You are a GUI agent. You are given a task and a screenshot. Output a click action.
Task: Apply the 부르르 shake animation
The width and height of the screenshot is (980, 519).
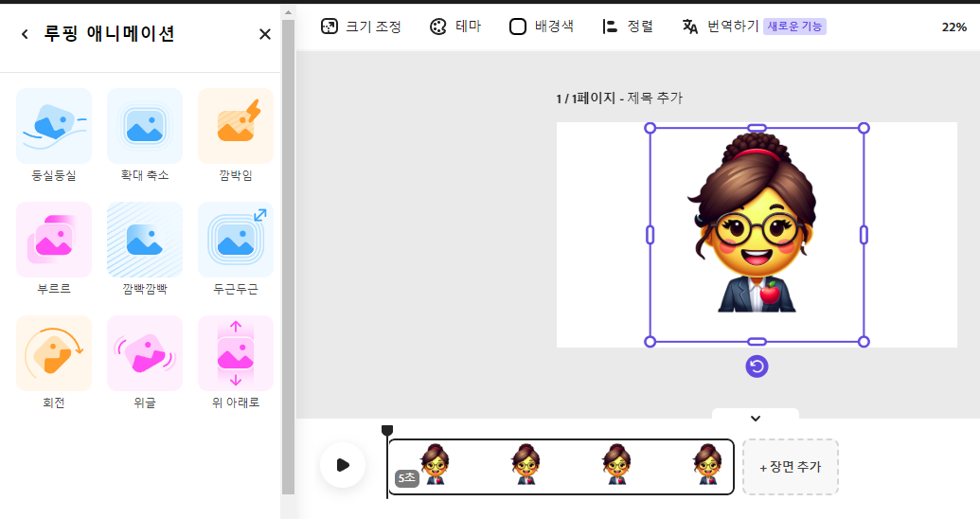pyautogui.click(x=54, y=240)
